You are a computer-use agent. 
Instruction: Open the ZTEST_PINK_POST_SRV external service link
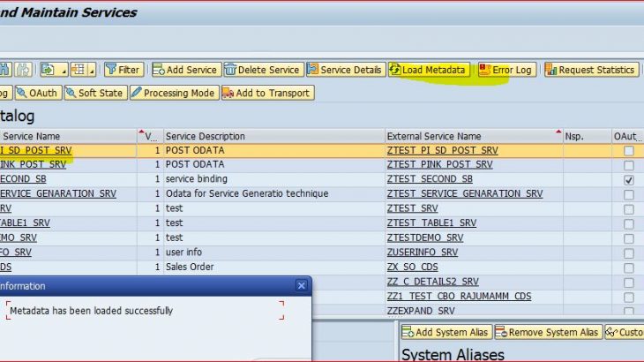click(x=439, y=165)
